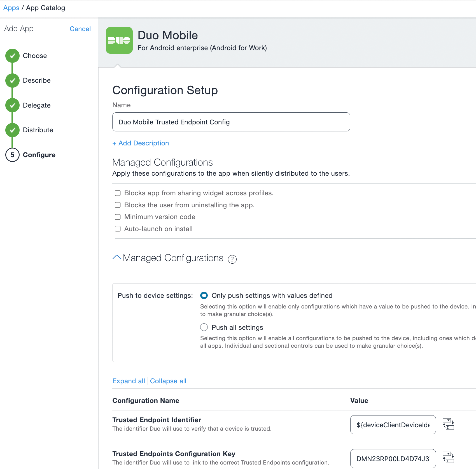The image size is (476, 469).
Task: Click the Distribute step checkmark icon
Action: 12,130
